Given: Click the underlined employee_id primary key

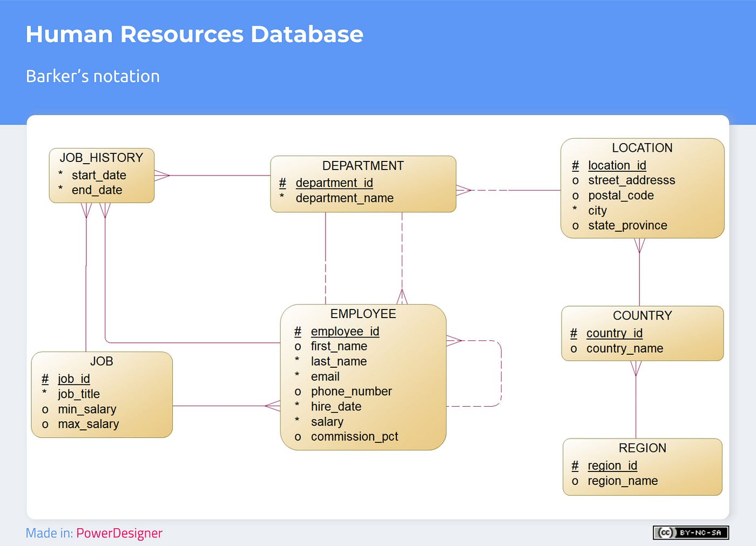Looking at the screenshot, I should pos(345,331).
